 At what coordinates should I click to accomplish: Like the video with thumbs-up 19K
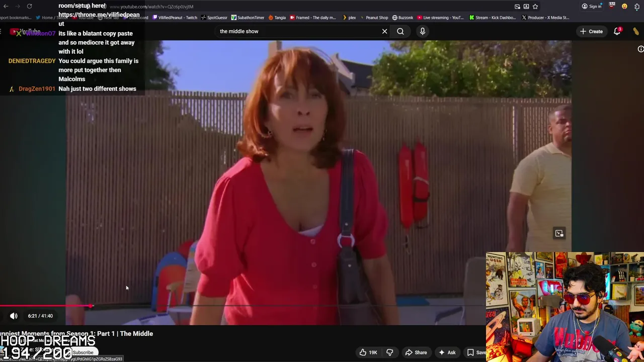368,352
